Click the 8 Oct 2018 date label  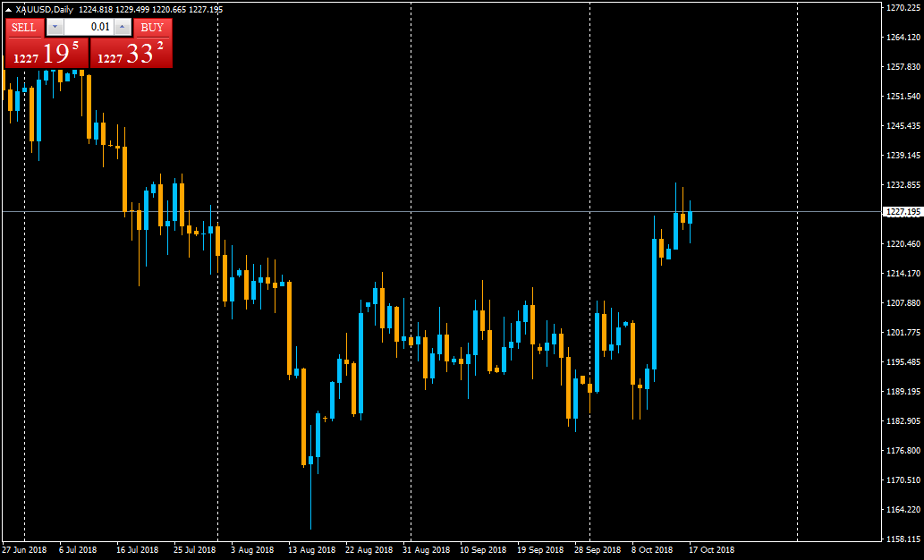click(652, 549)
